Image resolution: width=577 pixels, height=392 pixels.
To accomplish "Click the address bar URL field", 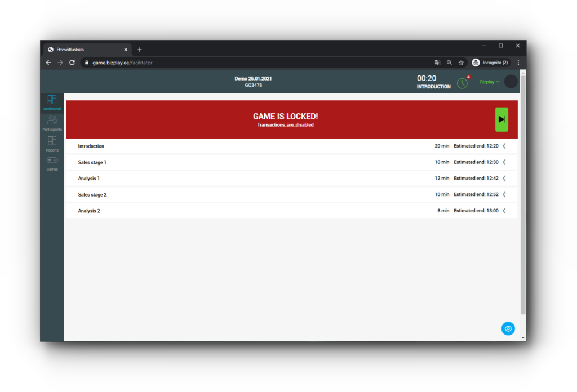I will 254,63.
